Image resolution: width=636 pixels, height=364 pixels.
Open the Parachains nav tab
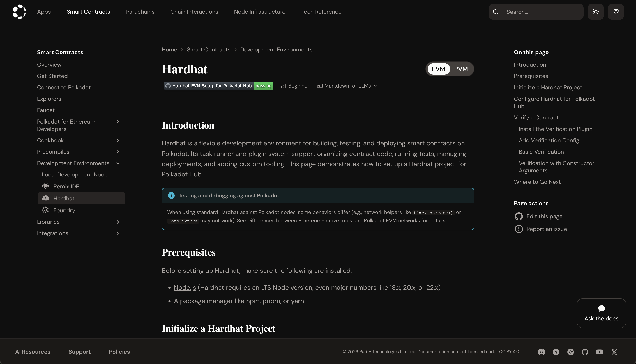pos(140,12)
